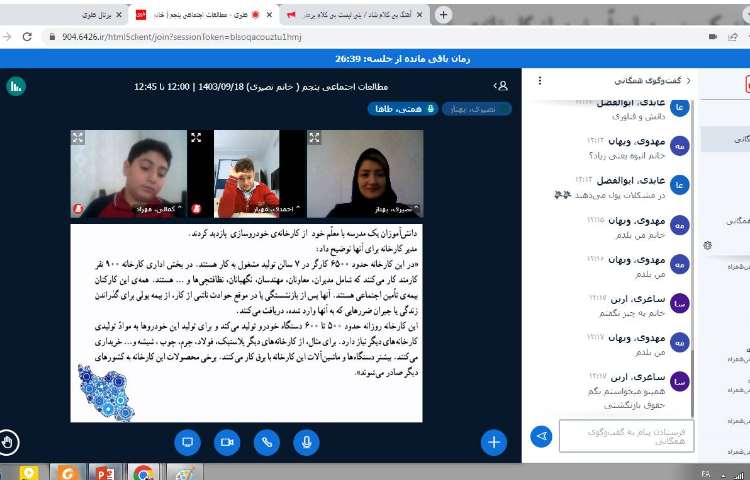750x480 pixels.
Task: Open the blue plus actions menu
Action: 493,441
